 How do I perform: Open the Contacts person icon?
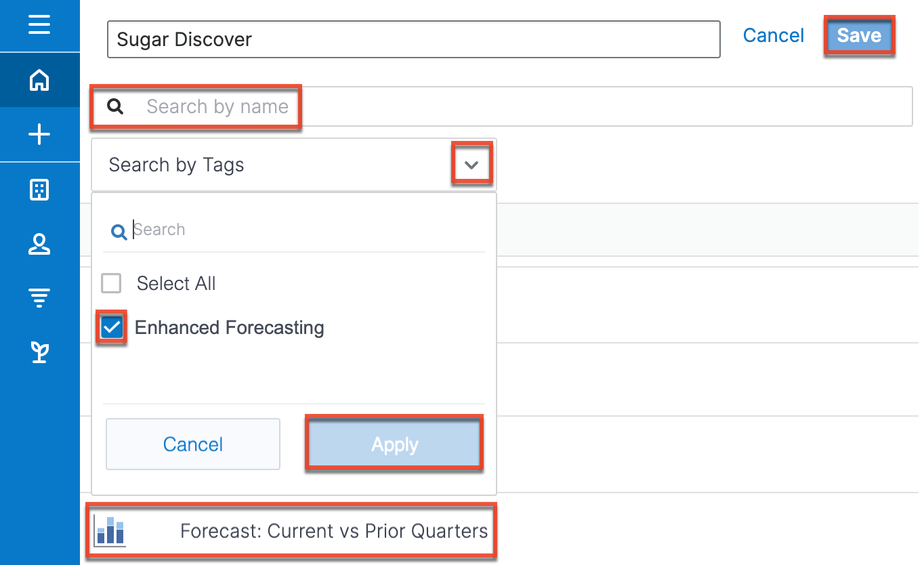point(39,245)
